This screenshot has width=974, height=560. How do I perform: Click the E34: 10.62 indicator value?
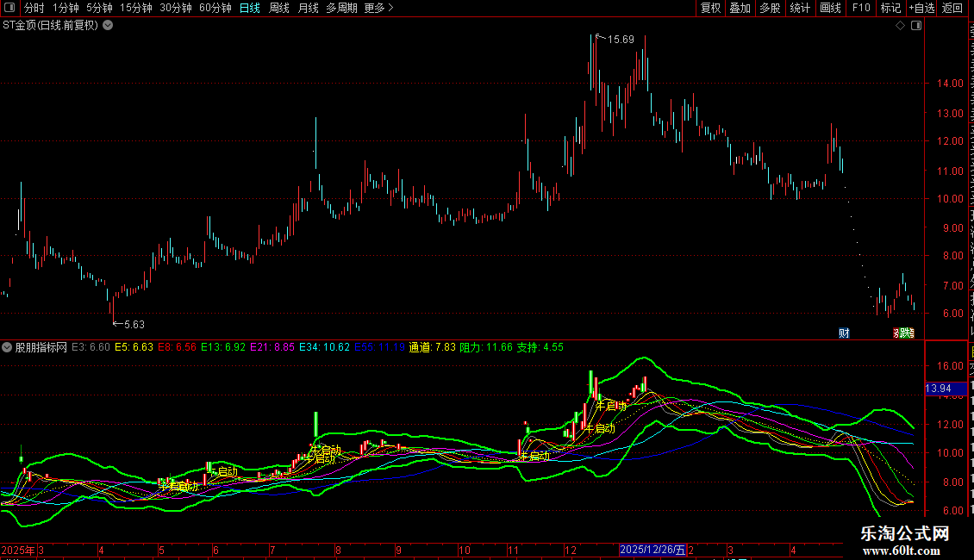tap(324, 347)
